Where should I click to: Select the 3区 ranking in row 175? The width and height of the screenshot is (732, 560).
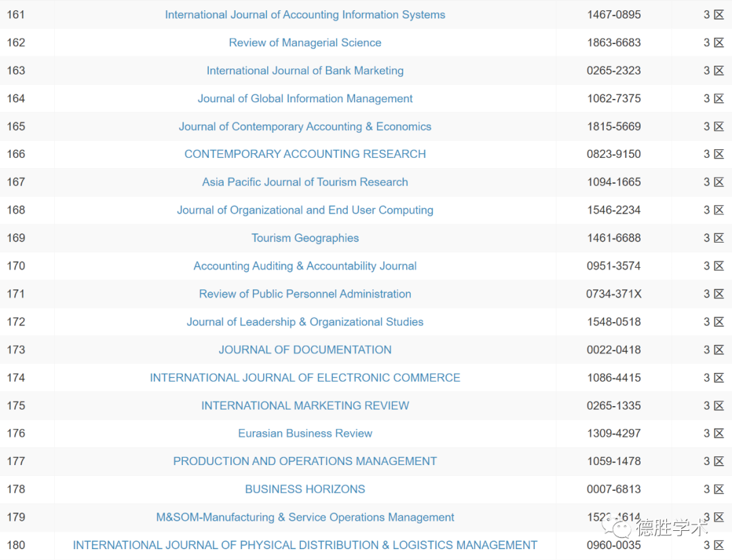coord(714,406)
